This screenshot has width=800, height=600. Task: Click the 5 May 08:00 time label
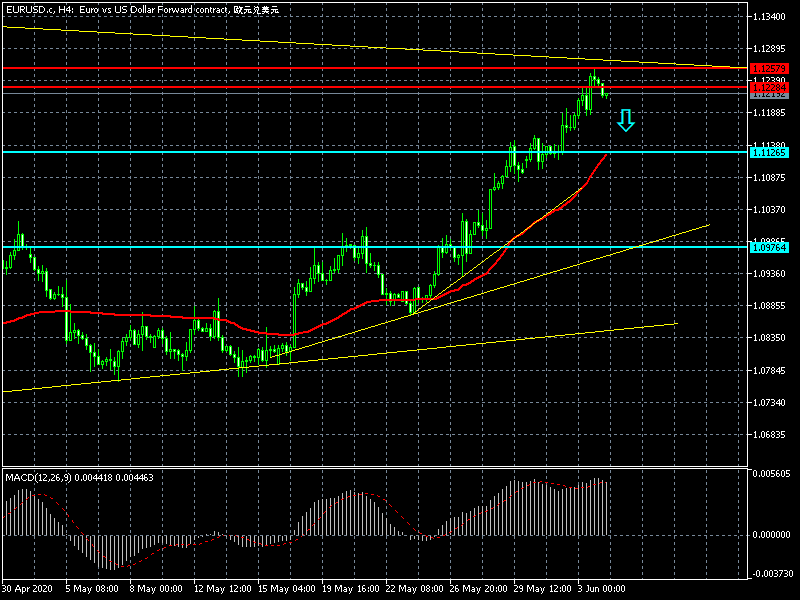pos(92,588)
